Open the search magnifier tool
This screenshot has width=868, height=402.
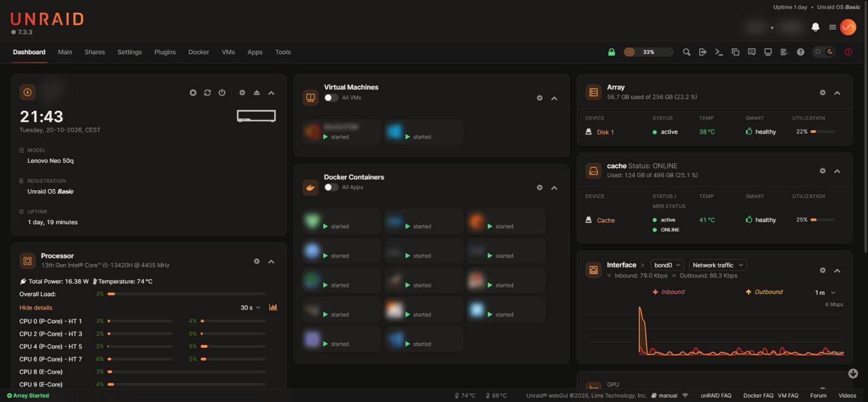click(x=686, y=52)
